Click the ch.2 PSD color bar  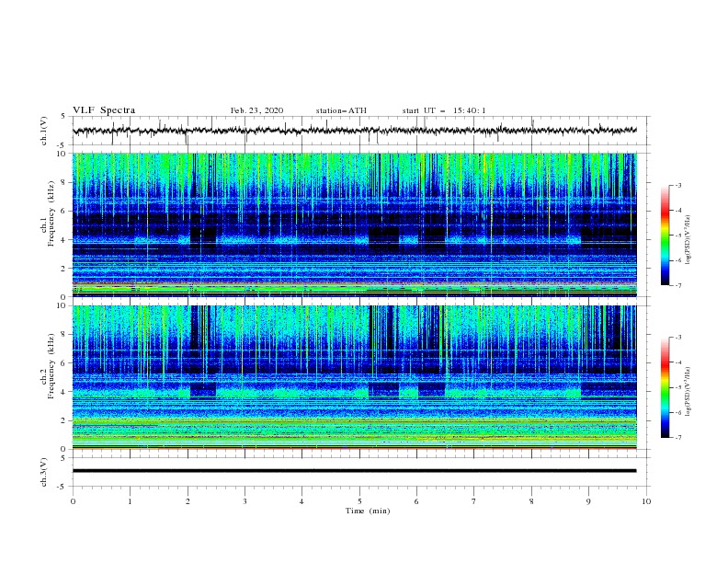pyautogui.click(x=665, y=387)
